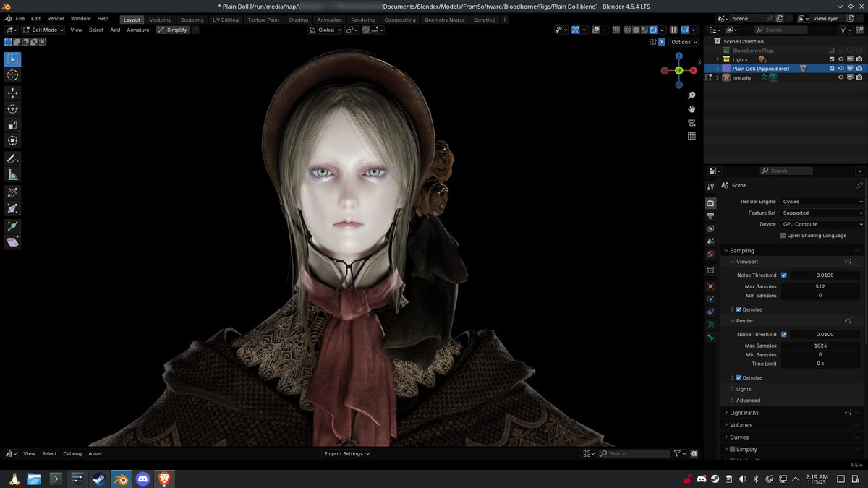Open the Tool properties tab icon
This screenshot has width=868, height=488.
click(710, 187)
